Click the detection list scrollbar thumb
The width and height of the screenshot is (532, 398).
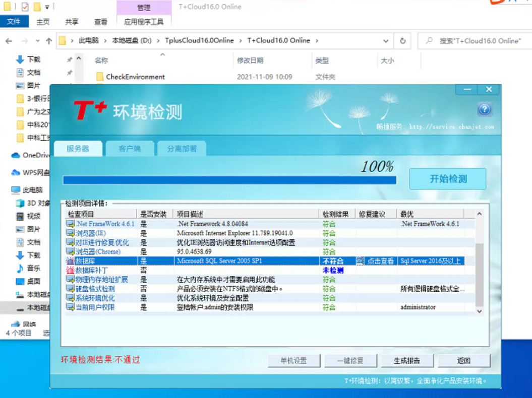(x=480, y=275)
